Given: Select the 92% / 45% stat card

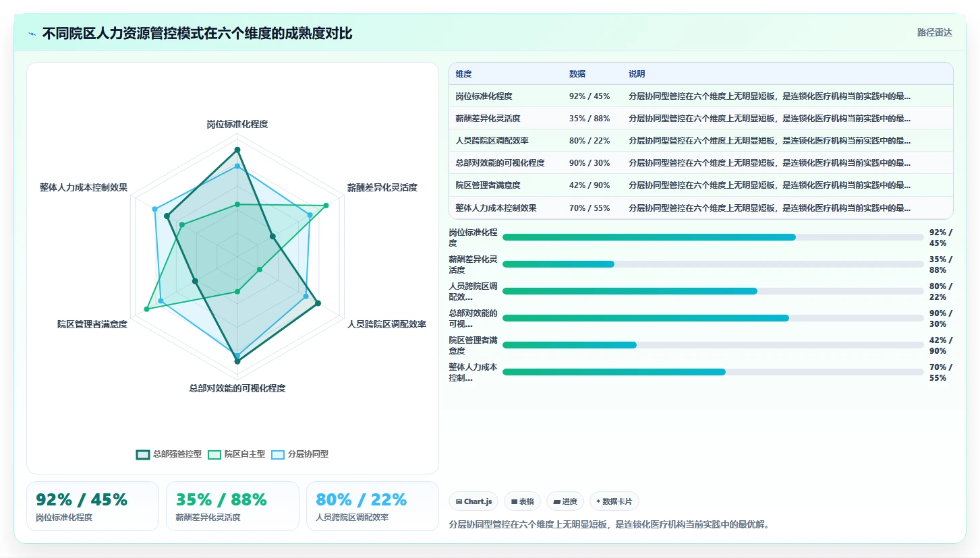Looking at the screenshot, I should click(x=92, y=506).
